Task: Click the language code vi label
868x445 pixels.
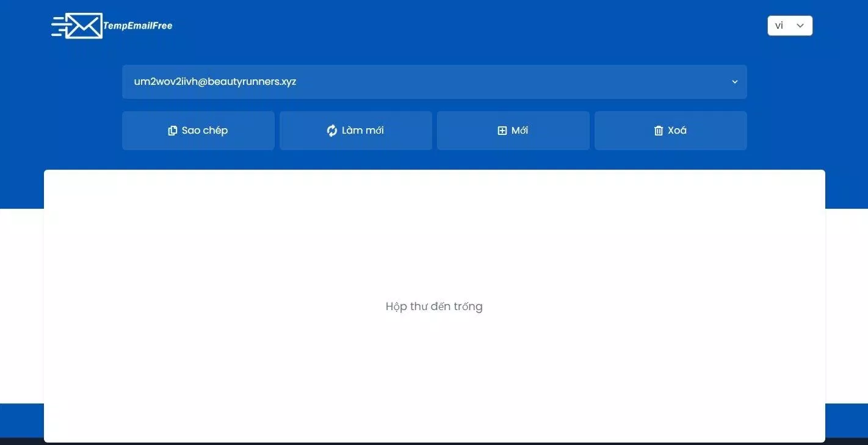Action: coord(779,25)
